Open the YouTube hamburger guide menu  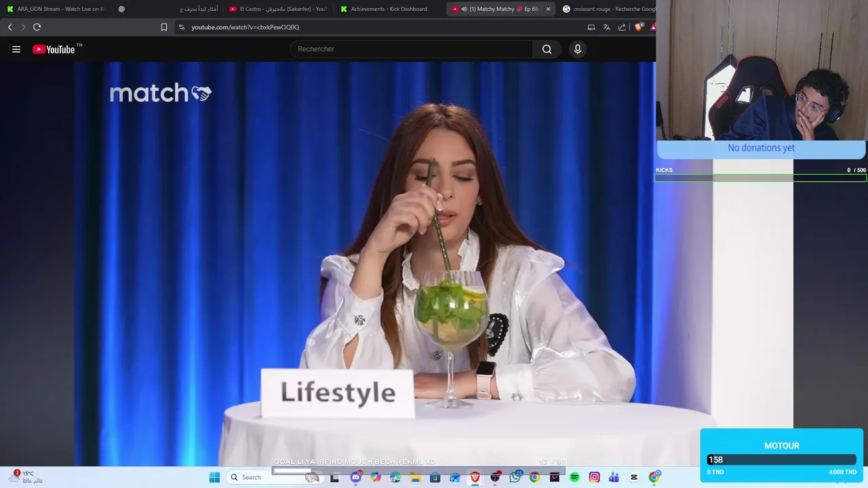click(16, 49)
